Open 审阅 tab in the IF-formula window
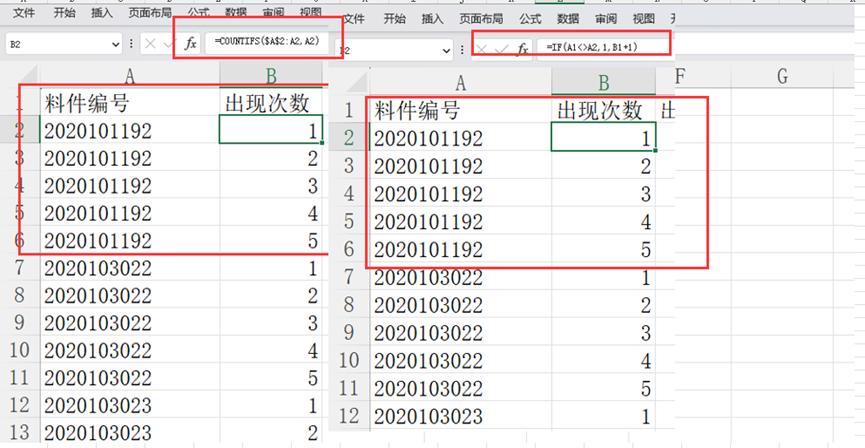Viewport: 865px width, 448px height. coord(606,19)
